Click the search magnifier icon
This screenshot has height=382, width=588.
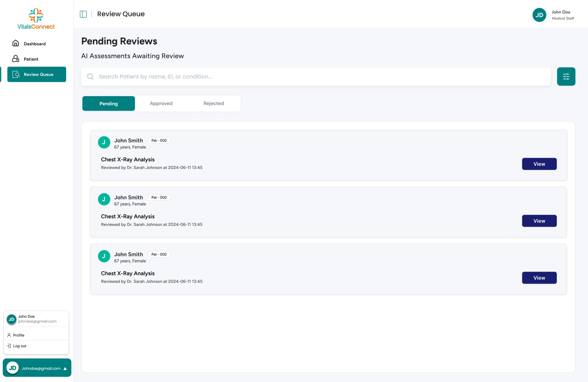[90, 77]
